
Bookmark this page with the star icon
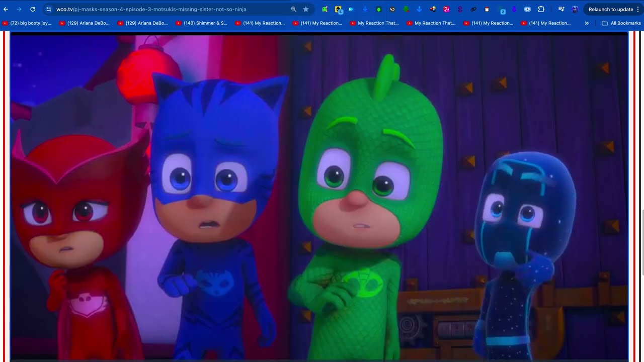click(306, 9)
